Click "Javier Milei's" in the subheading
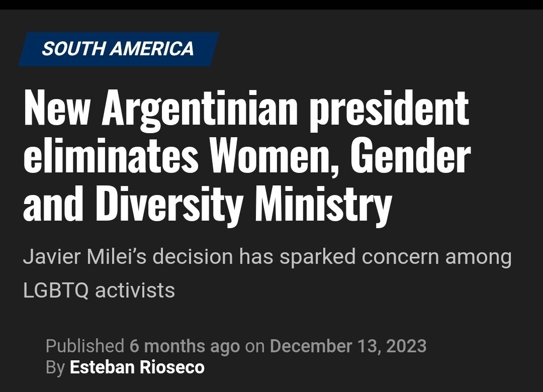Image resolution: width=543 pixels, height=392 pixels. click(84, 257)
